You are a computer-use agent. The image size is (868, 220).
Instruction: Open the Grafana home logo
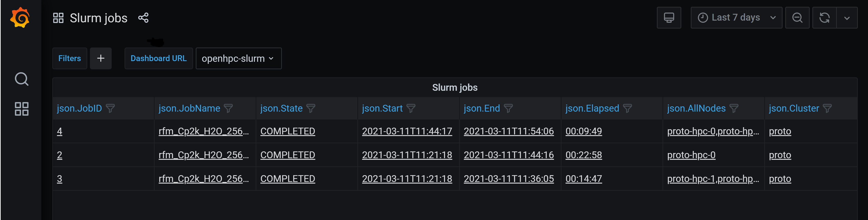[20, 18]
